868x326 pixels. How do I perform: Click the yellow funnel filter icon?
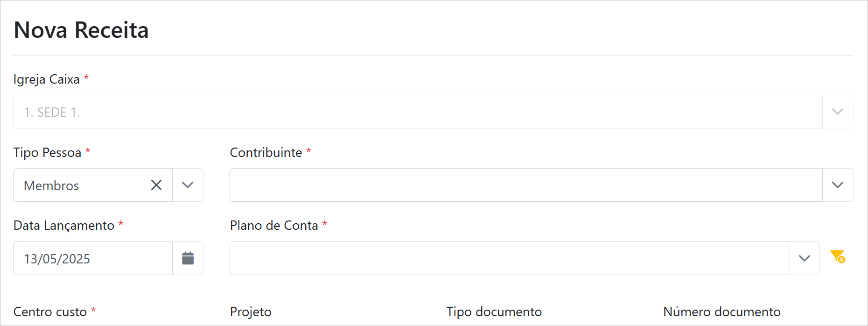(838, 256)
